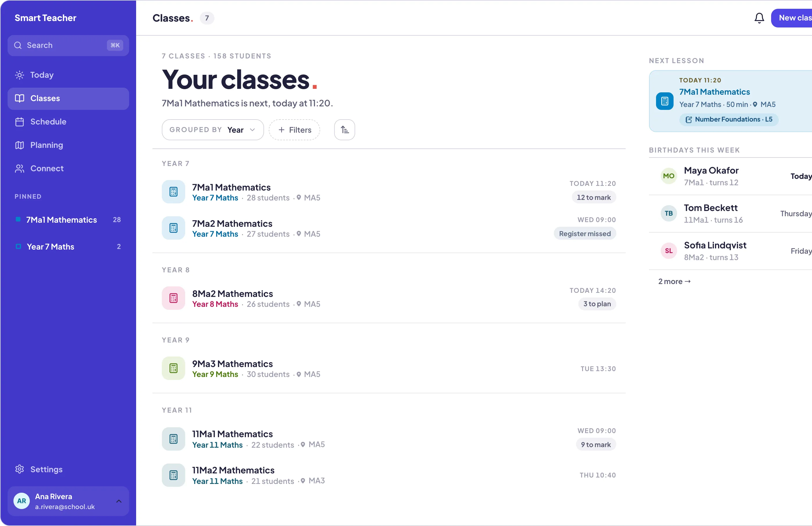Click the 9 to mark badge
The height and width of the screenshot is (526, 812).
click(596, 444)
